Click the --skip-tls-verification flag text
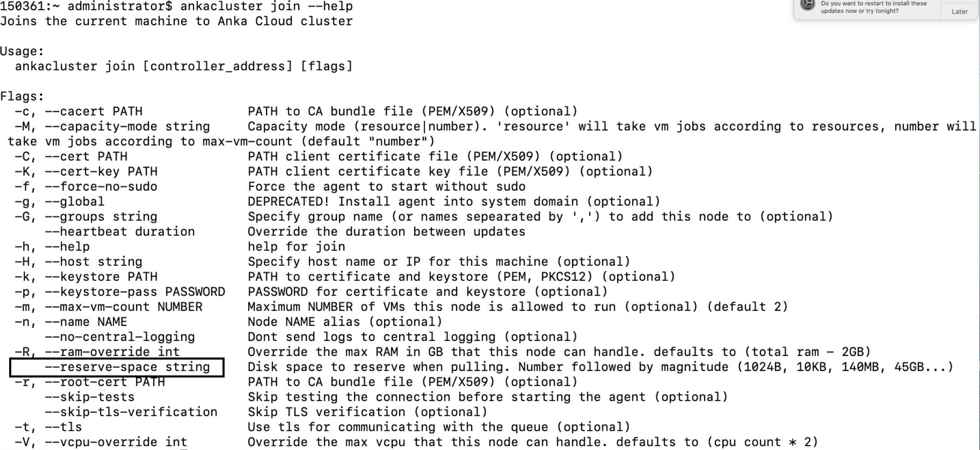Viewport: 980px width, 450px height. pos(131,412)
